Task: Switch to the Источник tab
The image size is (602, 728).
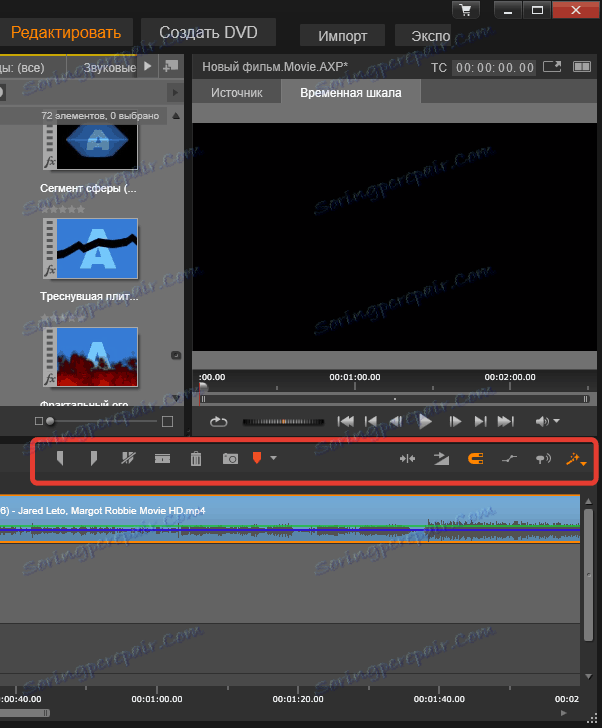Action: (236, 92)
